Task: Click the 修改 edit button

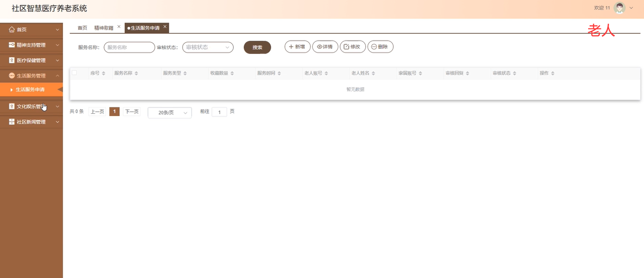Action: 353,46
